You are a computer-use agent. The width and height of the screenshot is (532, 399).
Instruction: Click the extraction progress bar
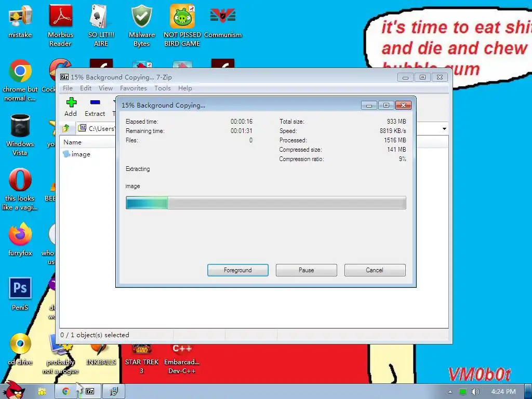265,203
